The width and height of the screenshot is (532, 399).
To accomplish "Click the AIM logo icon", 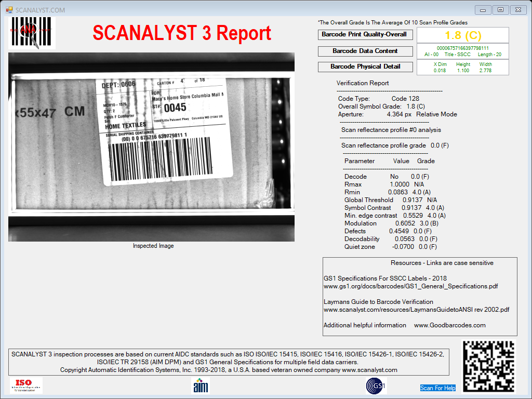I will 201,386.
